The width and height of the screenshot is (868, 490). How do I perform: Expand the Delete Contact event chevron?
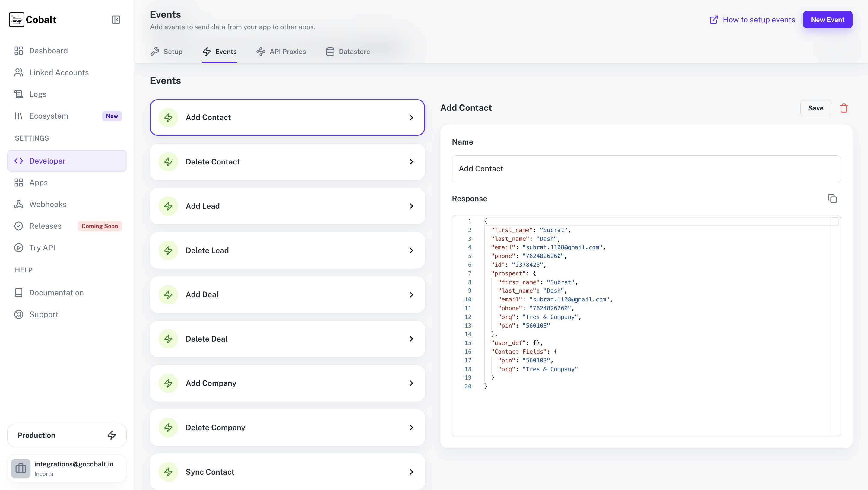click(x=411, y=162)
